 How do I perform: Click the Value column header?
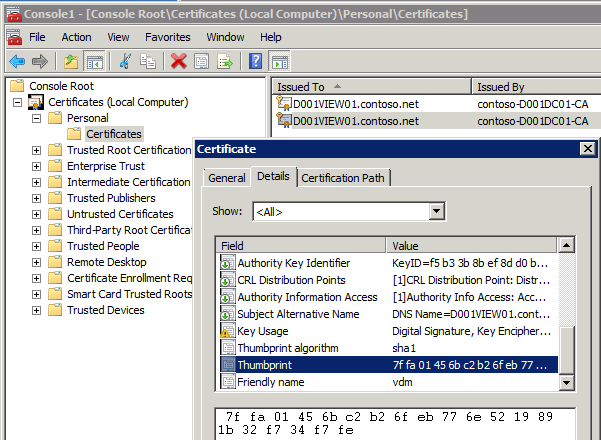[x=471, y=246]
